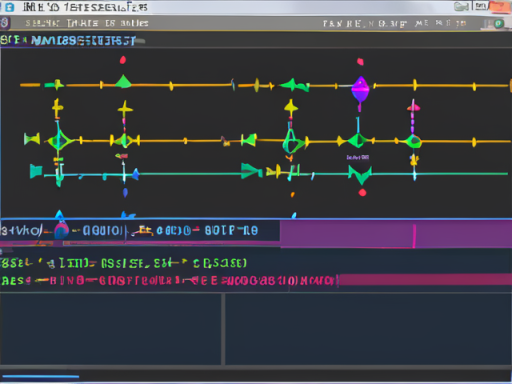Open the left text menu in the toolbar
The height and width of the screenshot is (384, 512).
point(87,23)
